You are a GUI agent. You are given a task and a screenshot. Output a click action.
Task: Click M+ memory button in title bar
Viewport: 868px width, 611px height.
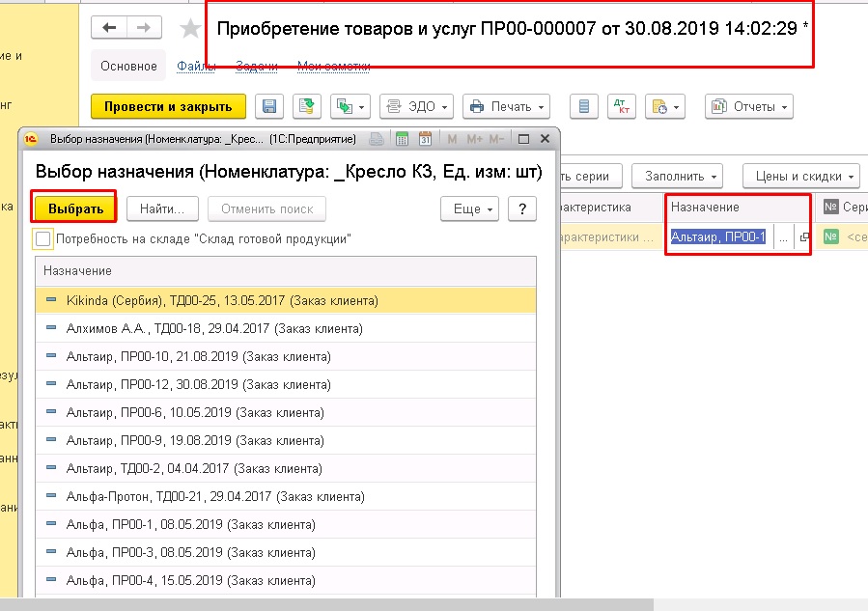click(x=474, y=139)
